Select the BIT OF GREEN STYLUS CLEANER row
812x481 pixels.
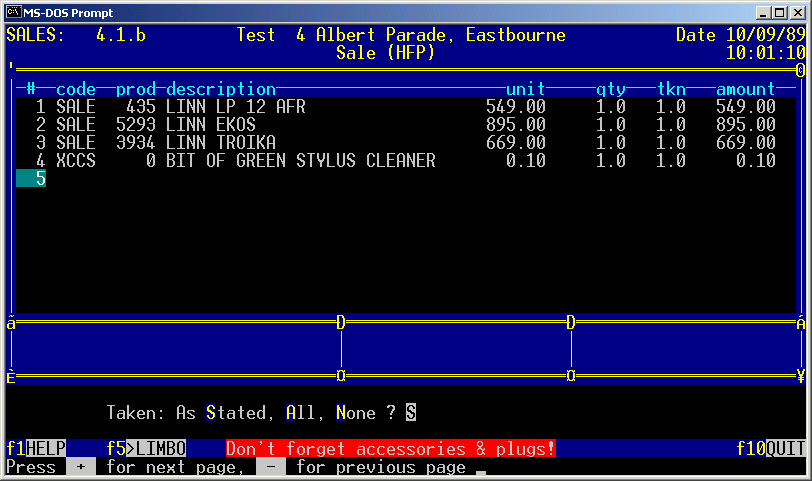click(x=300, y=160)
